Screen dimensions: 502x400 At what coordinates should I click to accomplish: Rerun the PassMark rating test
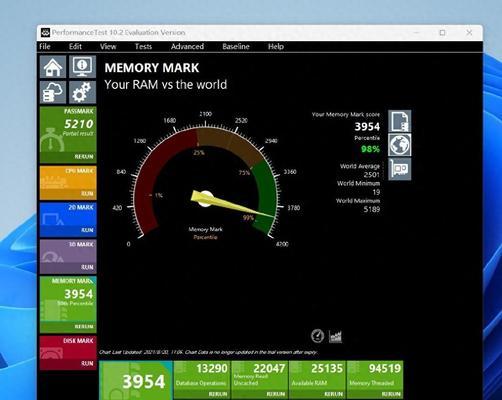(84, 157)
